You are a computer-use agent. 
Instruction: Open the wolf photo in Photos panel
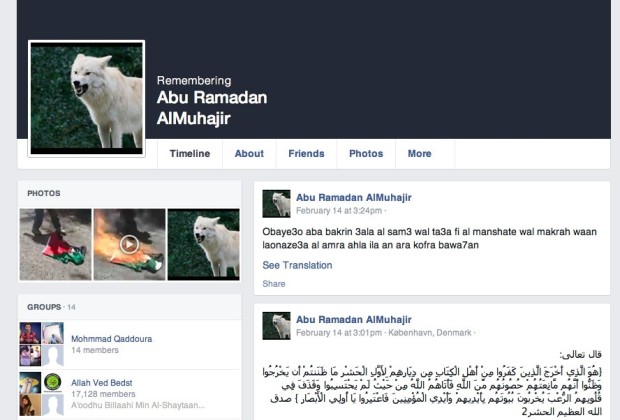pos(203,244)
